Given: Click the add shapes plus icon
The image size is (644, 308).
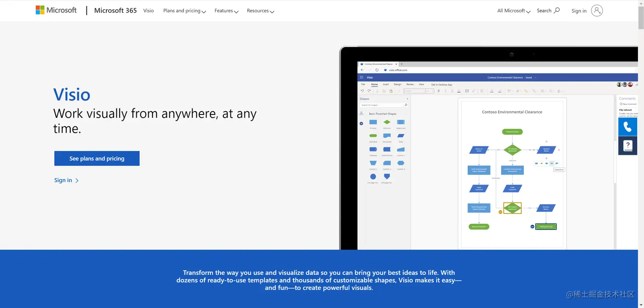Looking at the screenshot, I should pyautogui.click(x=361, y=123).
